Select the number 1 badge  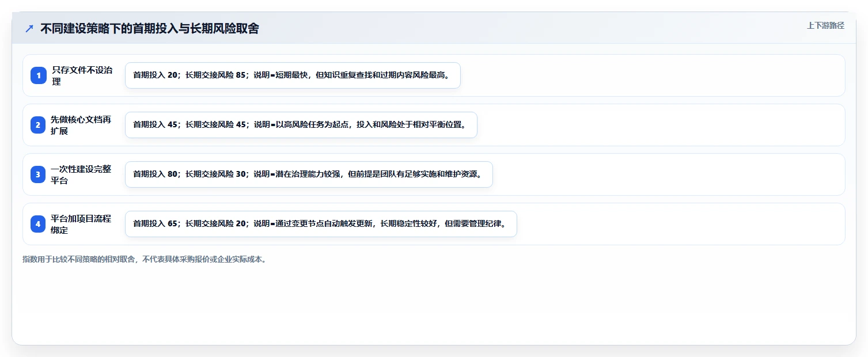38,75
